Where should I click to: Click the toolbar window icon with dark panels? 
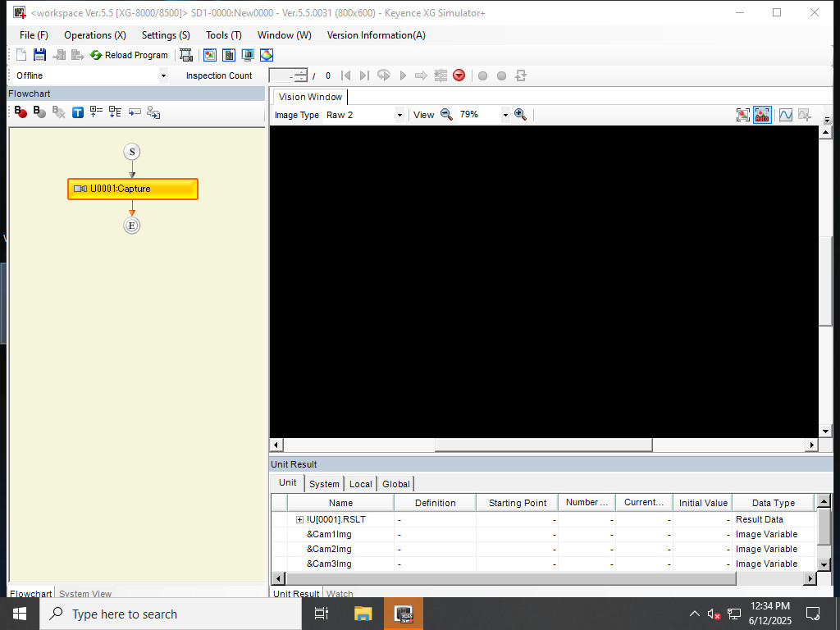click(229, 55)
